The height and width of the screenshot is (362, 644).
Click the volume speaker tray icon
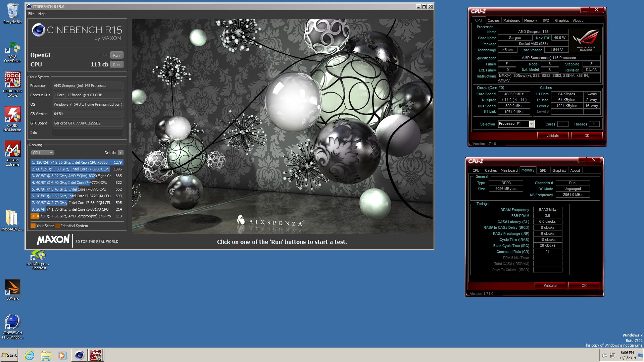[604, 355]
